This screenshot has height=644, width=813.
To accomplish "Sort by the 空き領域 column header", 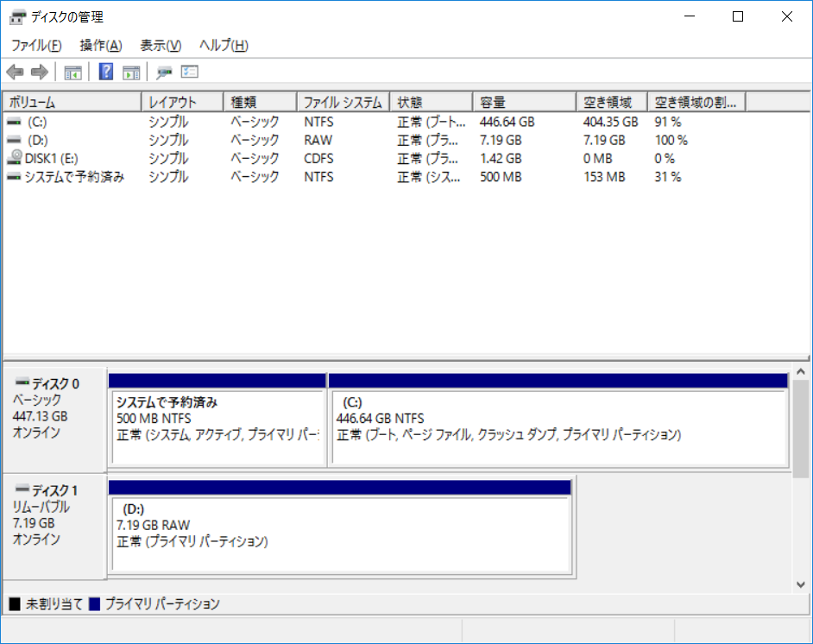I will coord(612,102).
